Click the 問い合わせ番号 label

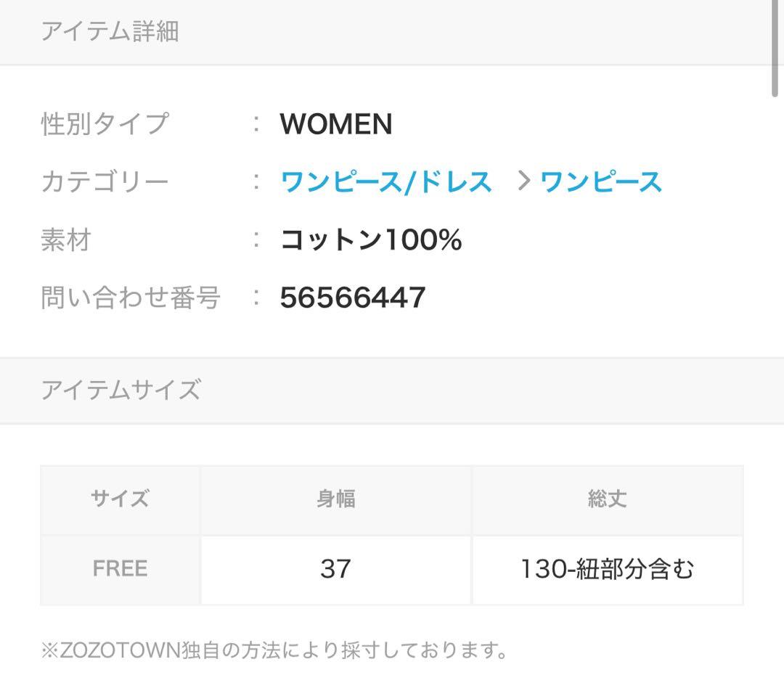tap(131, 298)
